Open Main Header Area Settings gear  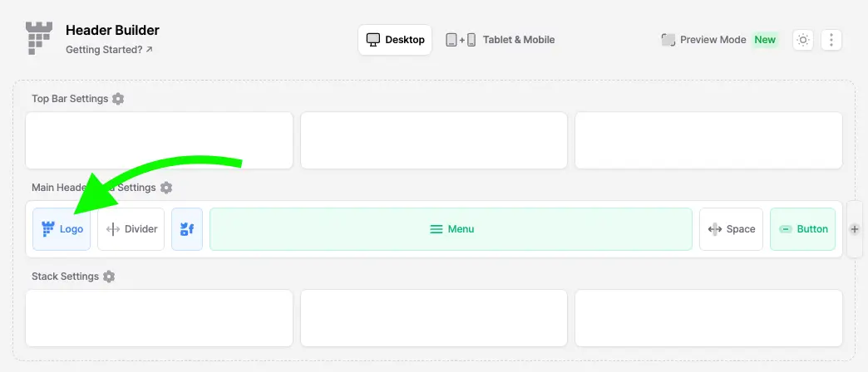[166, 188]
